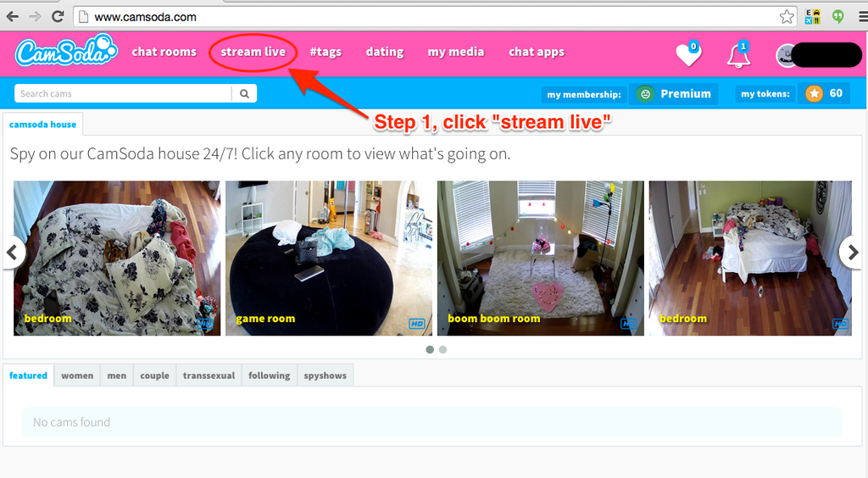
Task: Switch to the spyshows tab
Action: (325, 375)
